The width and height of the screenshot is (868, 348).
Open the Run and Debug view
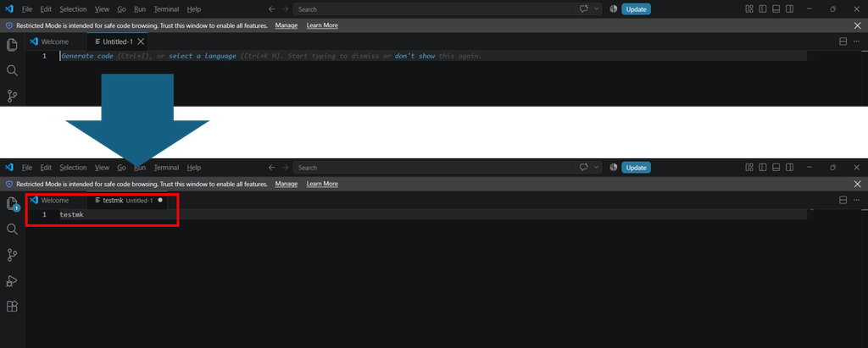pyautogui.click(x=12, y=281)
